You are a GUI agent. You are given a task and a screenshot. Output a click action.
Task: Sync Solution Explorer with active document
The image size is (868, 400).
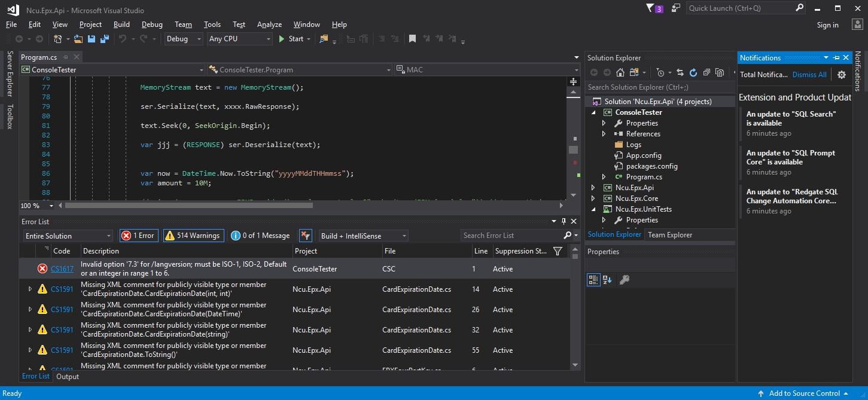coord(681,72)
